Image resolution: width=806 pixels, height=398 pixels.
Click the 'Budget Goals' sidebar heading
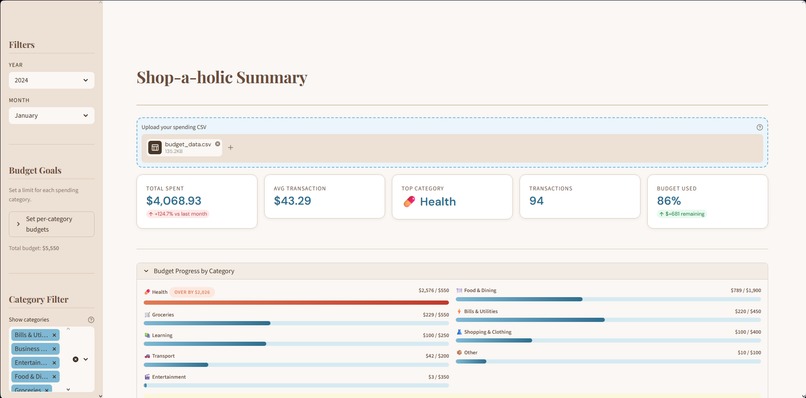tap(35, 170)
